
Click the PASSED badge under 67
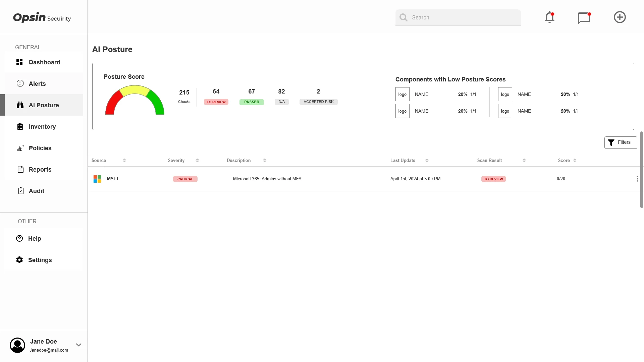pos(252,102)
